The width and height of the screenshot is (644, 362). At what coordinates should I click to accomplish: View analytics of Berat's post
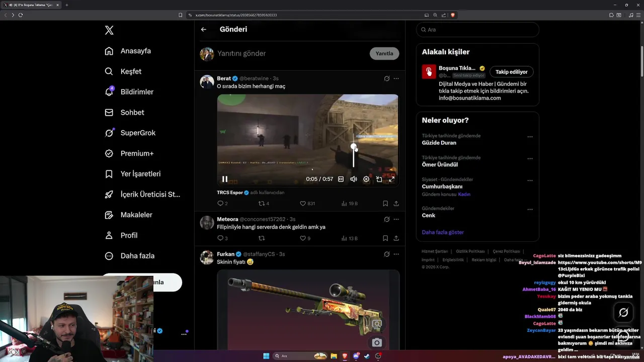coord(349,204)
